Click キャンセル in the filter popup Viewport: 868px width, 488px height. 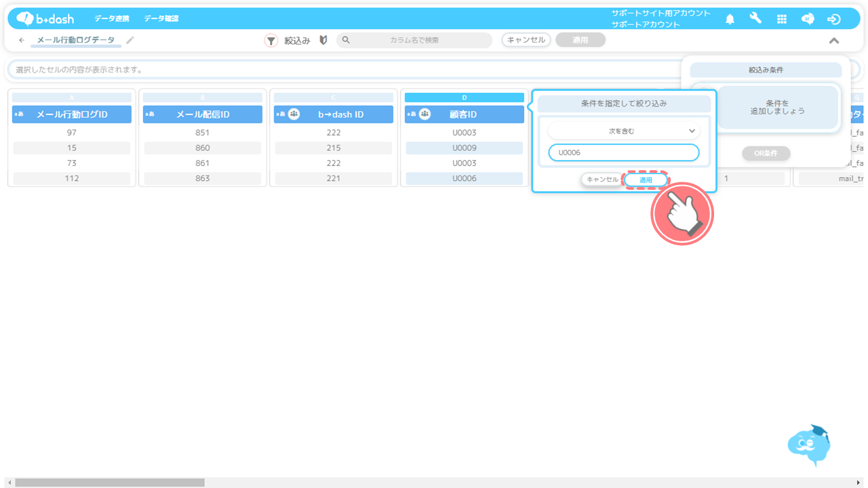[603, 180]
